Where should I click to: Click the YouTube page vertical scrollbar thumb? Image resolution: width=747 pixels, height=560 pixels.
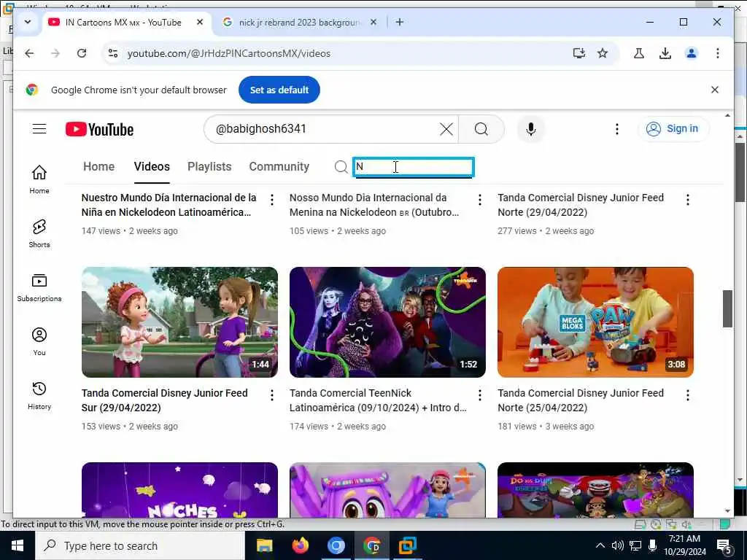[x=727, y=308]
